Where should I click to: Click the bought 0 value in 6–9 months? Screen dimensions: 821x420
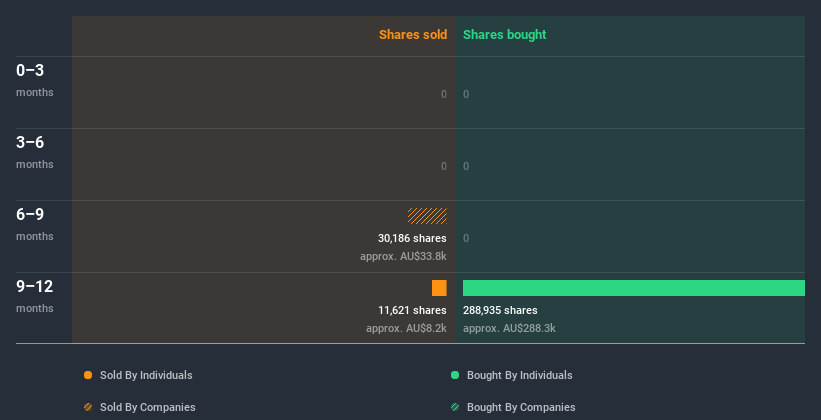coord(466,238)
